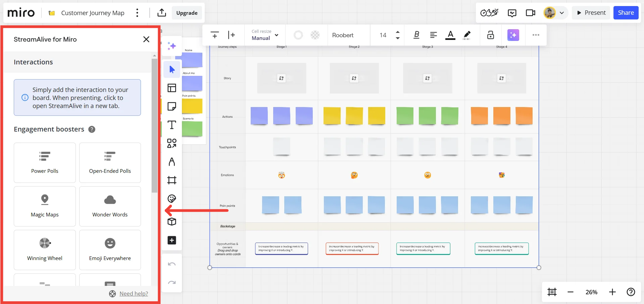Fit the board to screen
The image size is (644, 304).
click(x=552, y=292)
